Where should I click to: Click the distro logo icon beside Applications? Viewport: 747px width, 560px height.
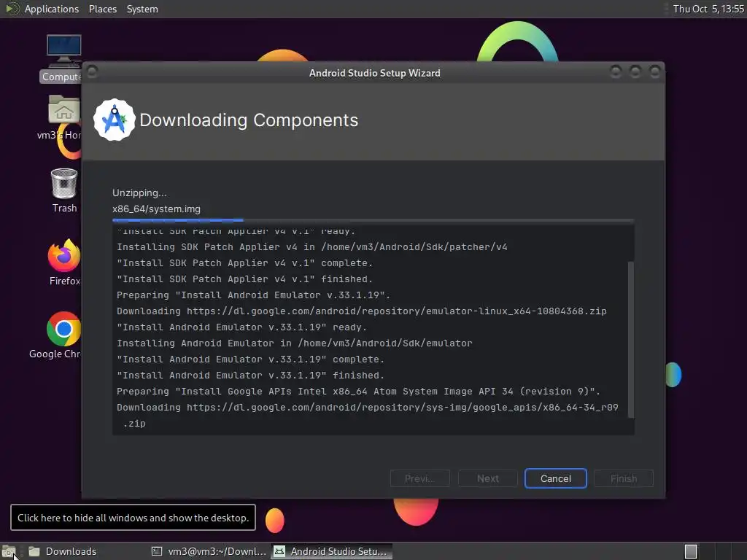coord(12,9)
